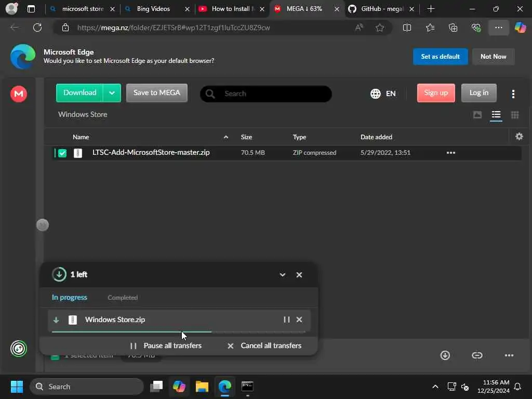View site information lock icon
Screen dimensions: 532x399
tap(65, 28)
